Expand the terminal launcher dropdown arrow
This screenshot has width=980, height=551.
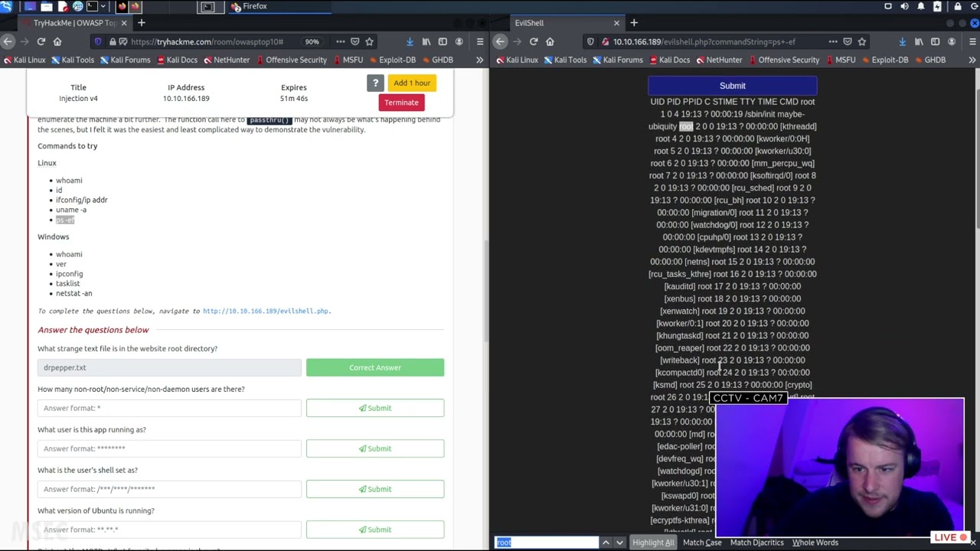105,7
